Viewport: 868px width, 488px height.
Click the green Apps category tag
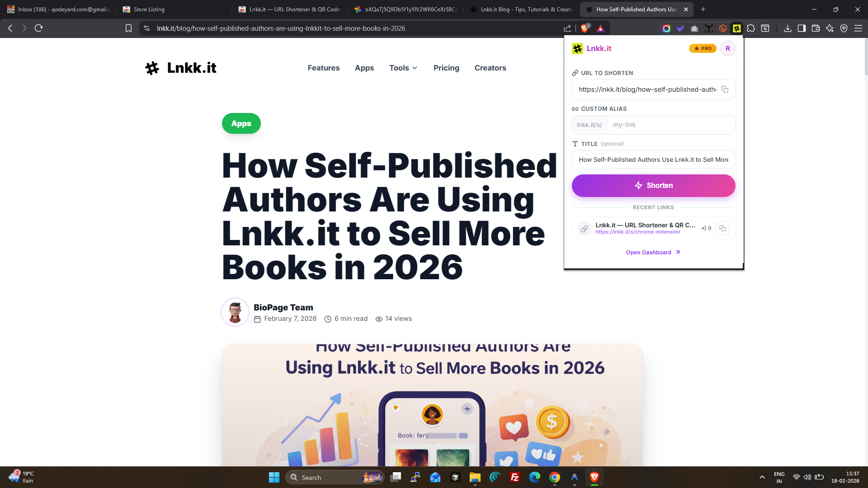(x=241, y=123)
